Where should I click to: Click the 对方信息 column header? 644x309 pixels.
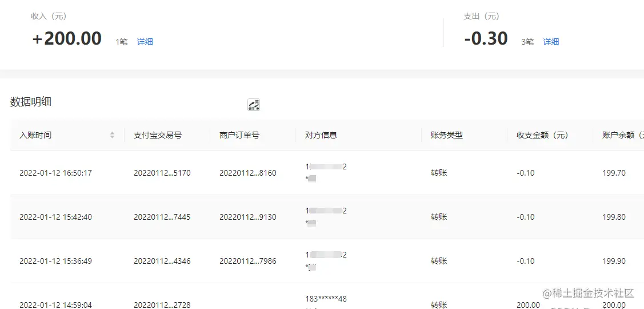click(321, 135)
